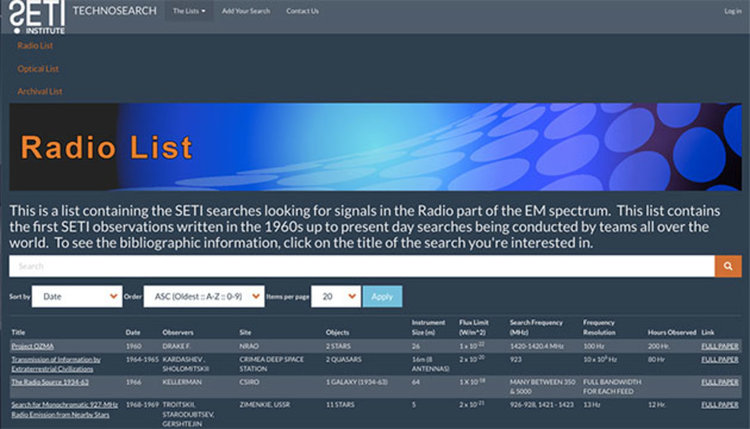Click the CRIMEA DEEP SPACE STATION cell
The image size is (750, 429).
[272, 364]
